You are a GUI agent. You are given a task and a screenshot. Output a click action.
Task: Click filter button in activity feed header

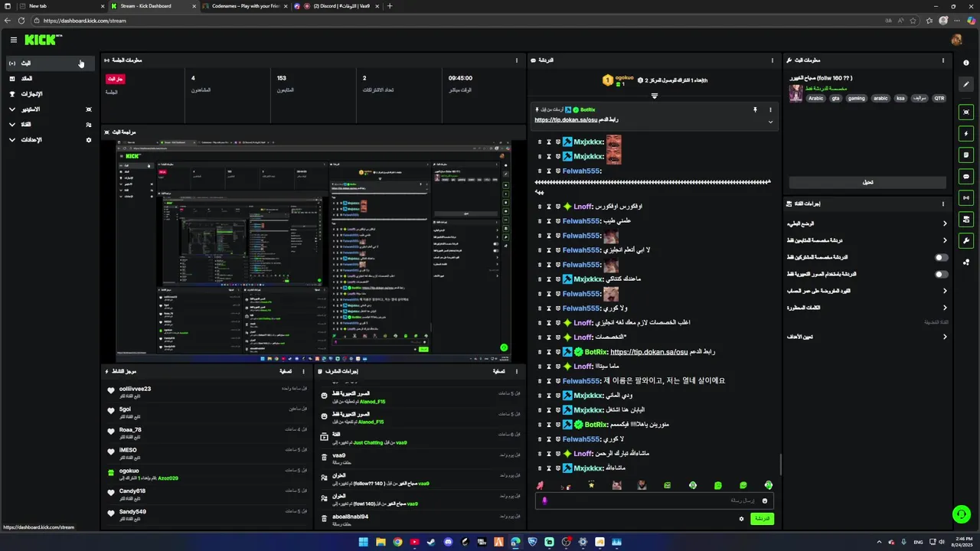(x=286, y=371)
